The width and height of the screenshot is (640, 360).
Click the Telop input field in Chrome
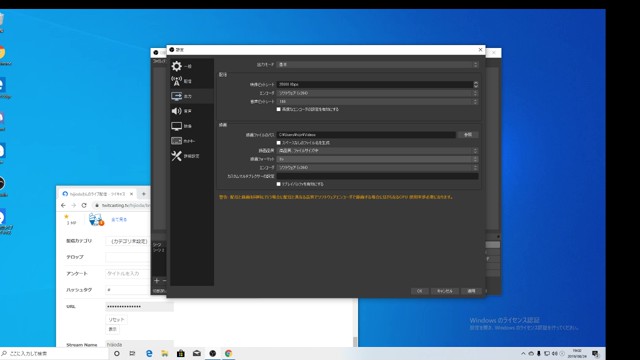[x=128, y=257]
